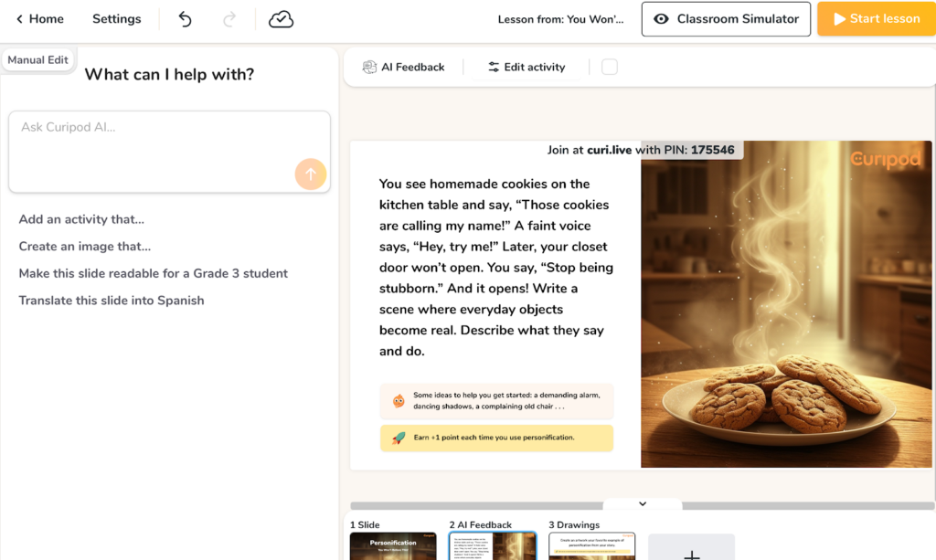Click the horizontal scrollbar below the slide
The image size is (936, 560).
(475, 505)
